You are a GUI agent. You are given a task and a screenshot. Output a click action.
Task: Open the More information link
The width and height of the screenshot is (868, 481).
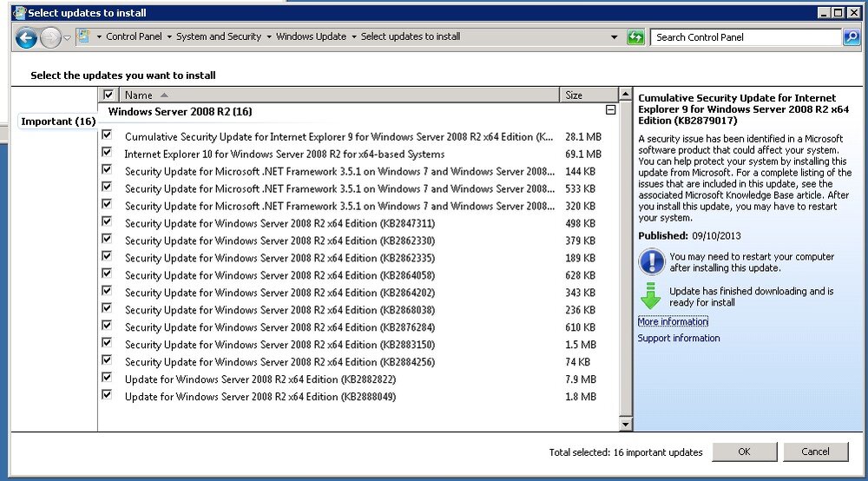coord(673,321)
